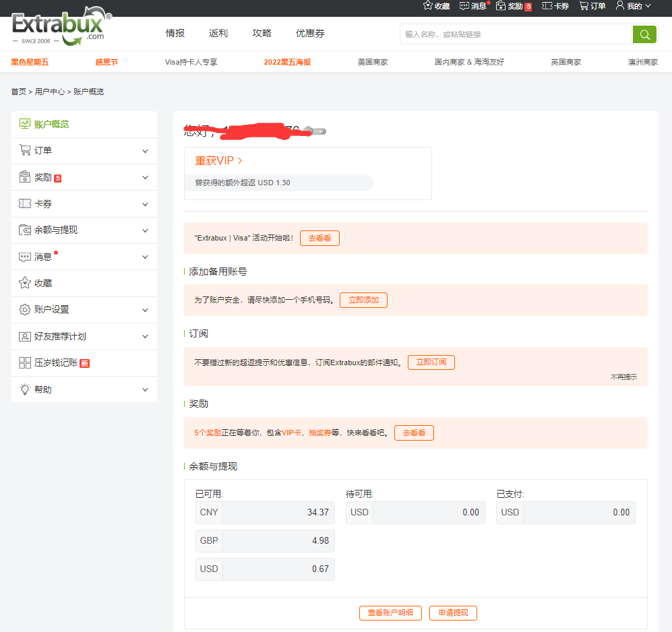Image resolution: width=672 pixels, height=632 pixels.
Task: Expand the 订单 sidebar section
Action: 145,151
